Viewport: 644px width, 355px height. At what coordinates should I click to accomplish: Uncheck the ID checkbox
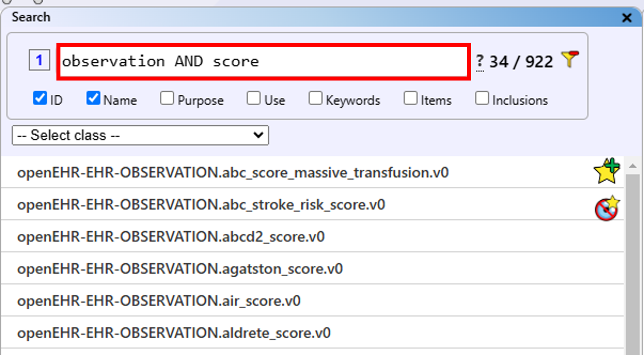click(40, 98)
